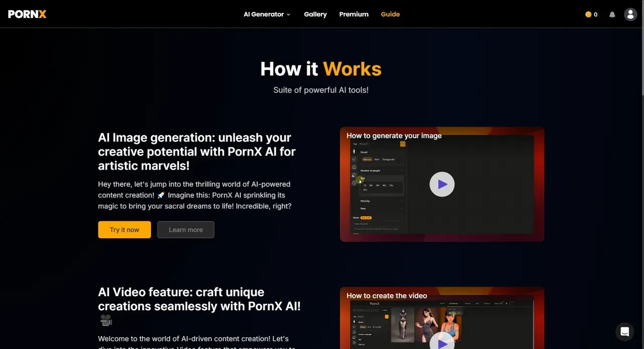Click 'Suite of powerful AI tools!' text
Image resolution: width=644 pixels, height=349 pixels.
(321, 90)
